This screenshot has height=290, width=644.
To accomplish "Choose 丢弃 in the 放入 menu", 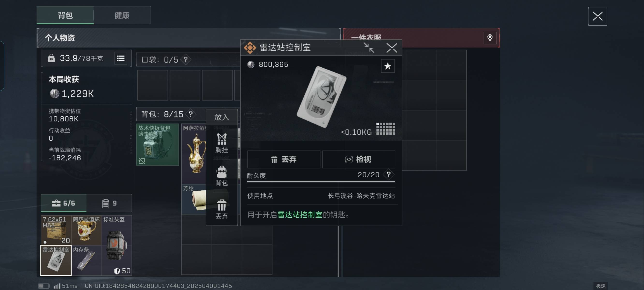I will pos(221,209).
